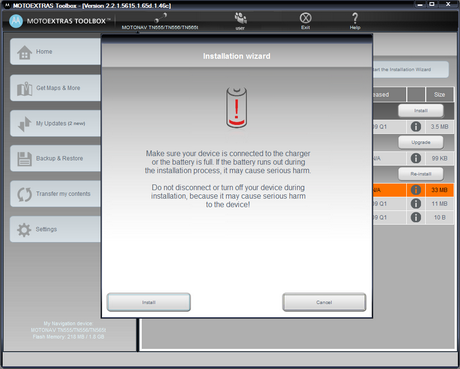Click the MOTONAV TN555/TN556/TN565t toolbar label
The width and height of the screenshot is (460, 369).
coord(160,28)
